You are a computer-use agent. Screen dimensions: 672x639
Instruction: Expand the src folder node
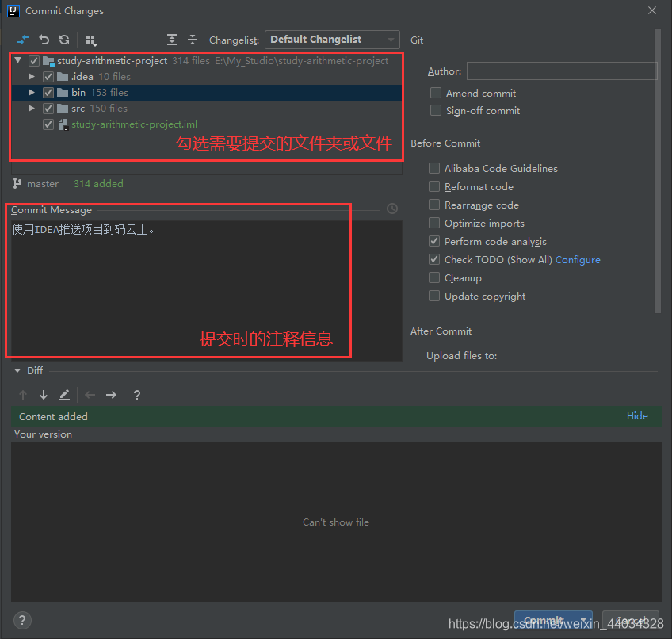coord(31,109)
